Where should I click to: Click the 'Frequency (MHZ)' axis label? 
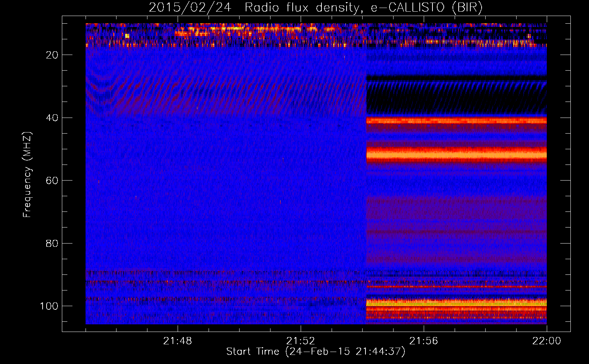click(x=27, y=175)
